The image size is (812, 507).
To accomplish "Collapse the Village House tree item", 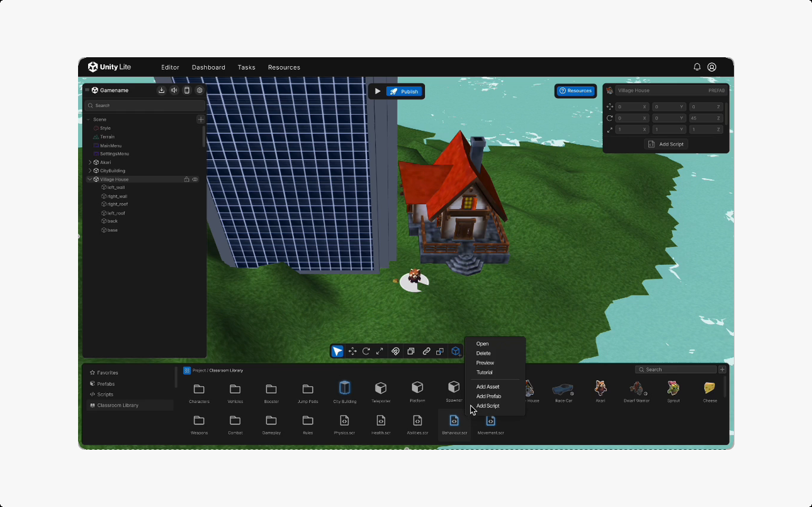I will tap(89, 179).
